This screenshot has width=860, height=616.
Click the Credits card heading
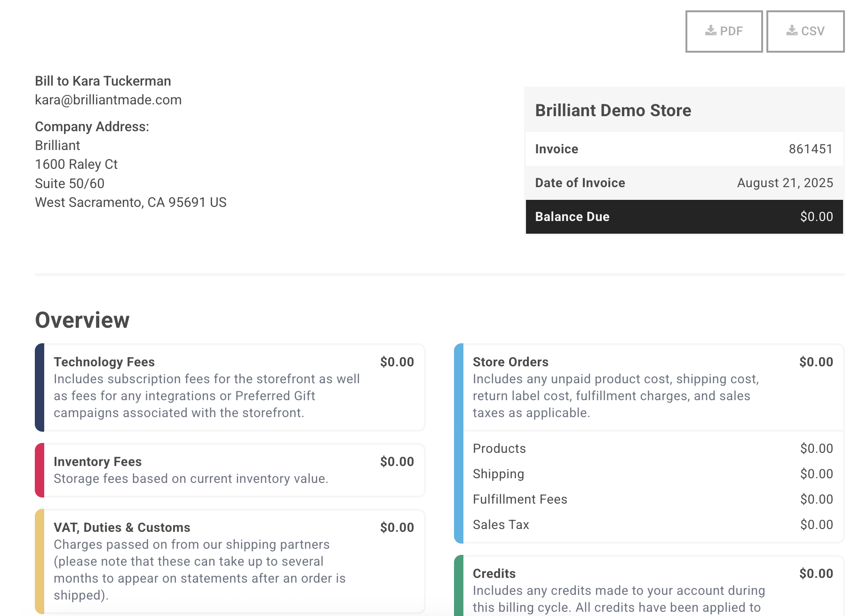coord(494,574)
